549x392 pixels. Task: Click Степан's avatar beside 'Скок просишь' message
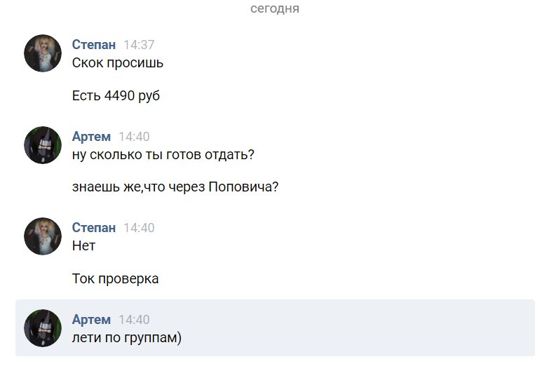click(43, 53)
